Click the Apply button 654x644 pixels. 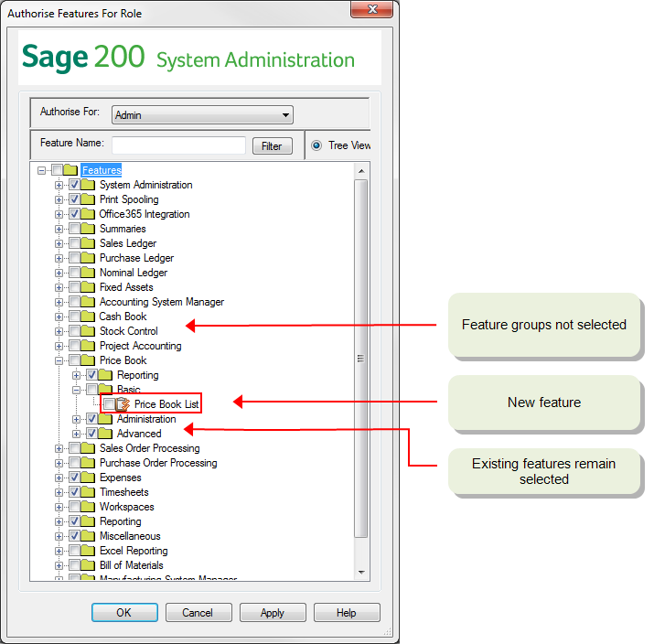[x=273, y=612]
